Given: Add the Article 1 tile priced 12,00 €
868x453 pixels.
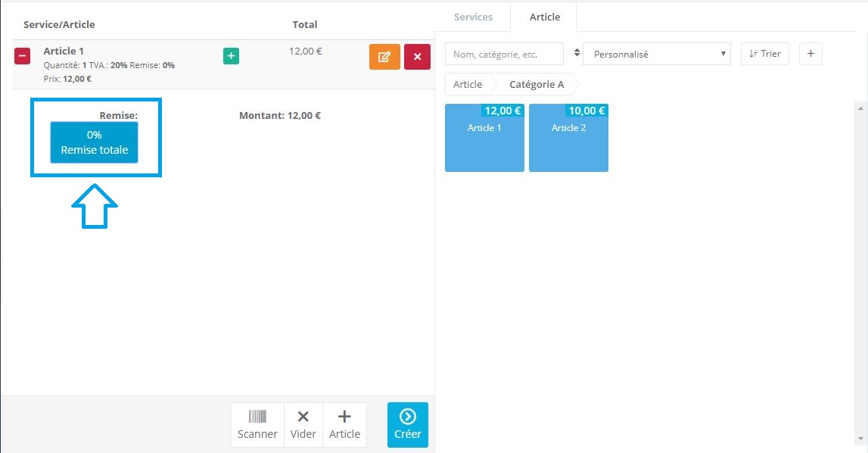Looking at the screenshot, I should pyautogui.click(x=484, y=138).
